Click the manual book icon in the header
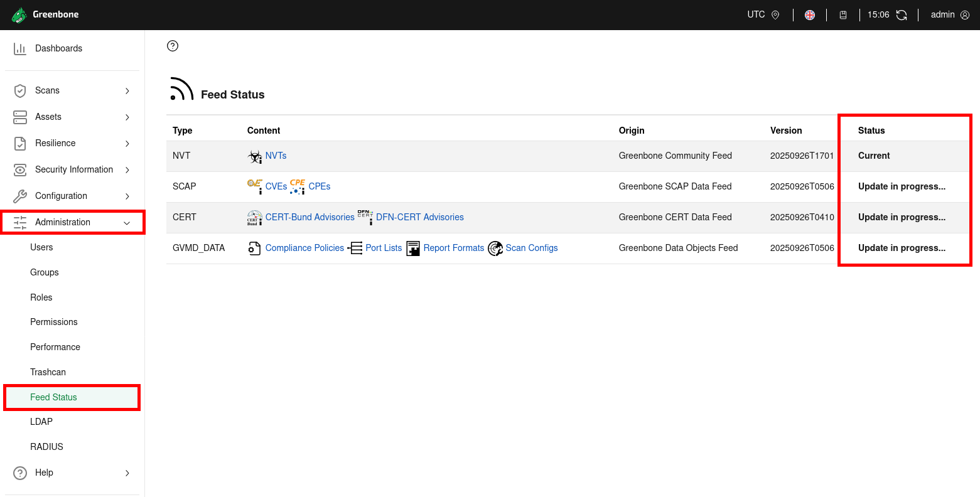Screen dimensions: 980x497 843,14
